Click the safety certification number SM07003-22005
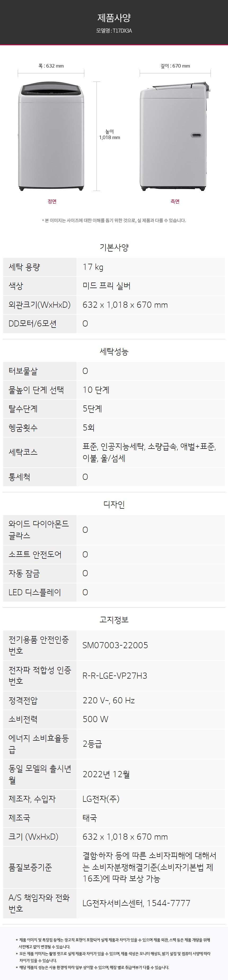 115,645
